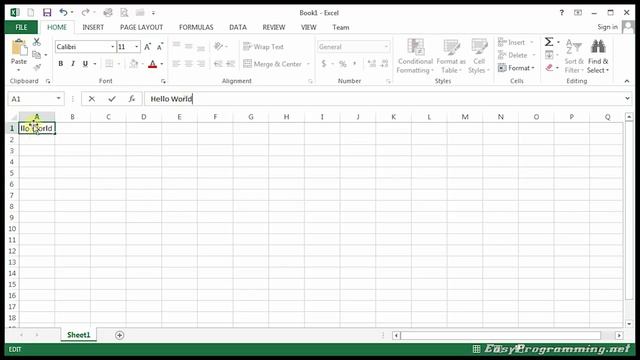
Task: Apply the red Font Color swatch
Action: tap(153, 64)
